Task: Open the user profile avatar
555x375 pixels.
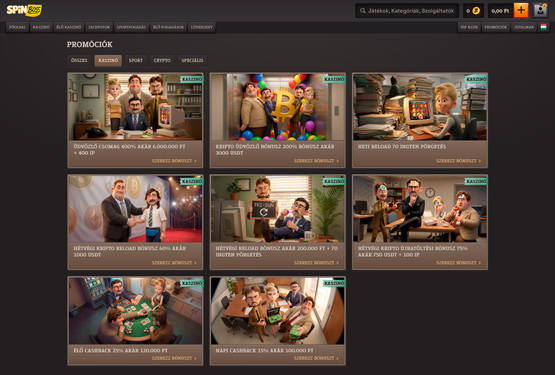Action: pyautogui.click(x=540, y=11)
